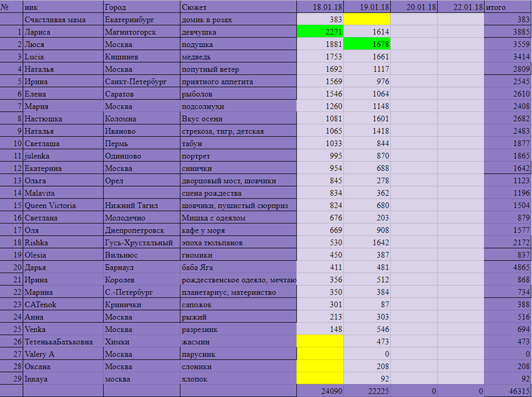Select the "Город" header cell
Screen dimensions: 532x397
141,7
